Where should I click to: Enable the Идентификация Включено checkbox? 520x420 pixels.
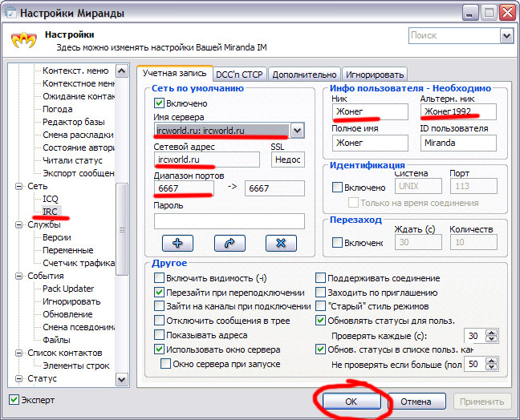337,188
